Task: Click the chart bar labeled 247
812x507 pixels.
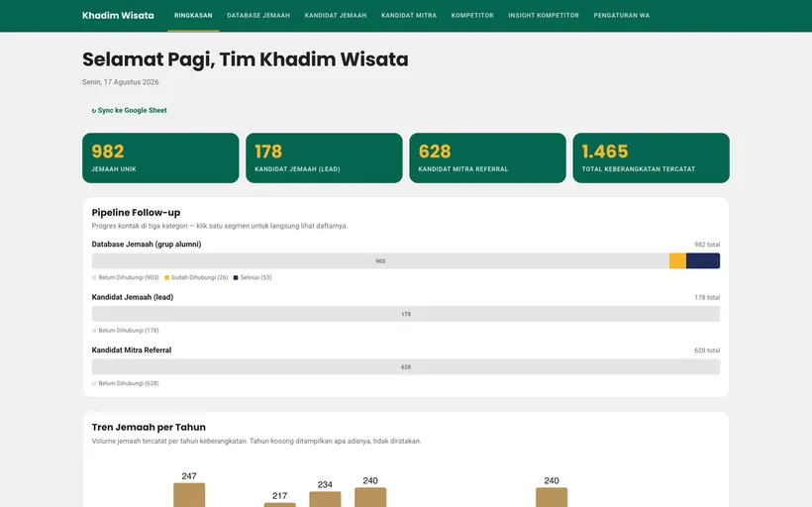Action: point(189,494)
